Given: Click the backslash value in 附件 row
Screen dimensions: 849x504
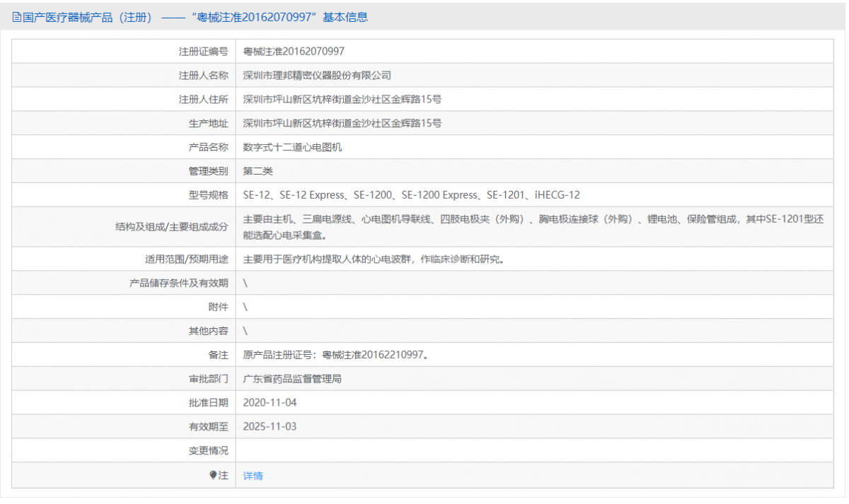Looking at the screenshot, I should pyautogui.click(x=246, y=307).
